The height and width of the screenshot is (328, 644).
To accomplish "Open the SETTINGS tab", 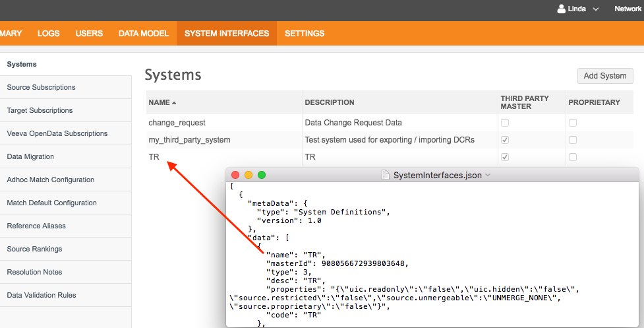I will pyautogui.click(x=305, y=34).
